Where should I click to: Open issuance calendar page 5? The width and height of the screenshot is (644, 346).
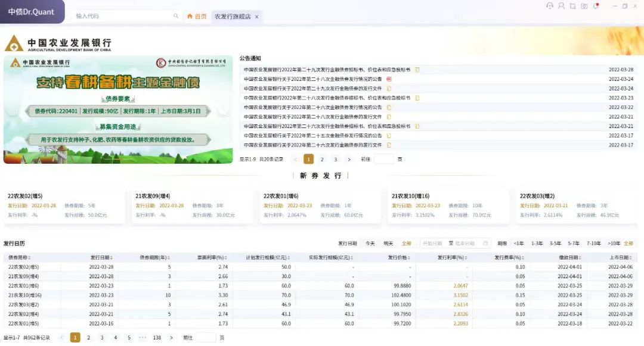coord(129,338)
